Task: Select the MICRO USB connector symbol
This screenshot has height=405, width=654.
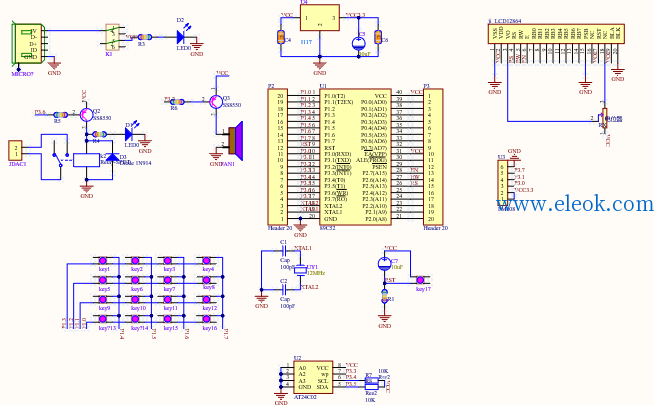Action: tap(28, 43)
